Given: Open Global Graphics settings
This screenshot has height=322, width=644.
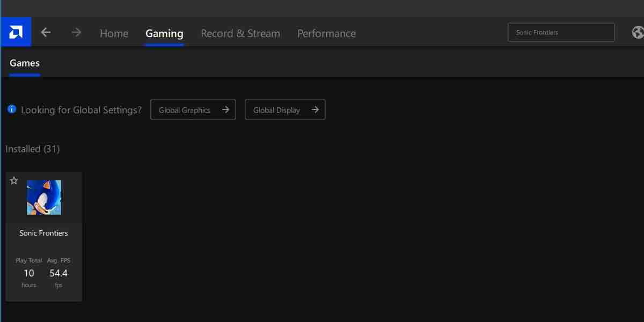Looking at the screenshot, I should (193, 109).
